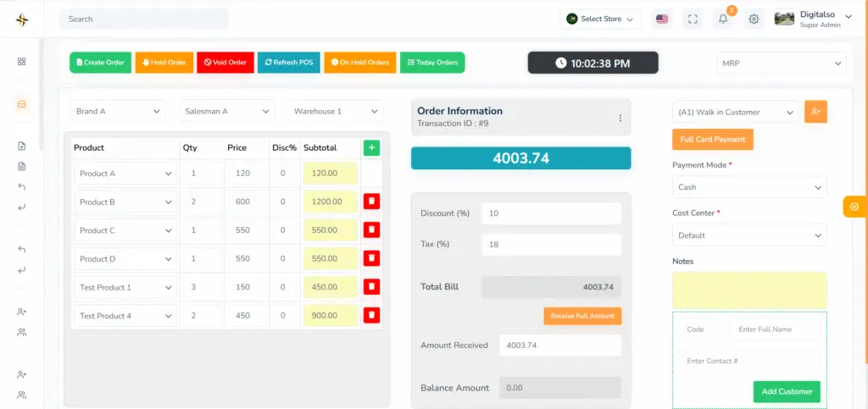
Task: Open the Payment Mode Cash dropdown
Action: point(749,187)
